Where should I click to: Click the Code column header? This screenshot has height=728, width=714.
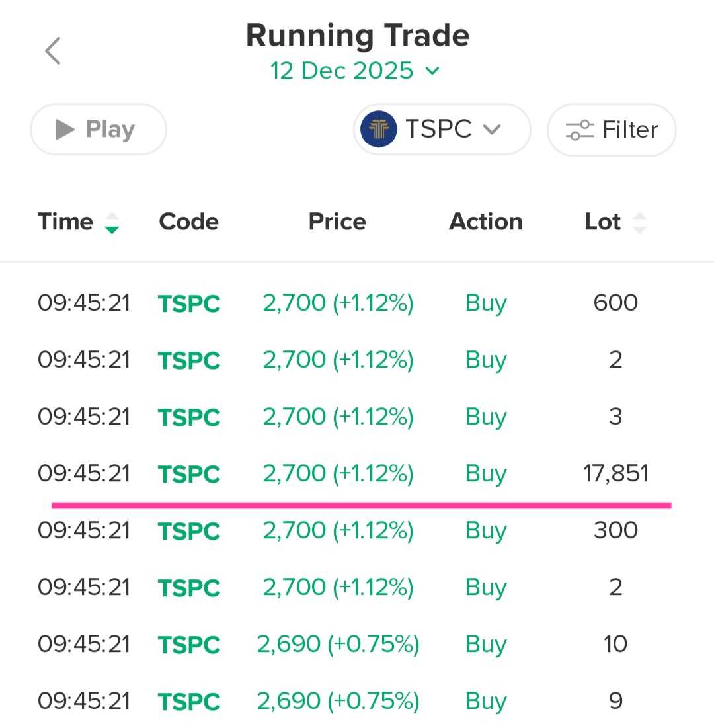point(188,222)
